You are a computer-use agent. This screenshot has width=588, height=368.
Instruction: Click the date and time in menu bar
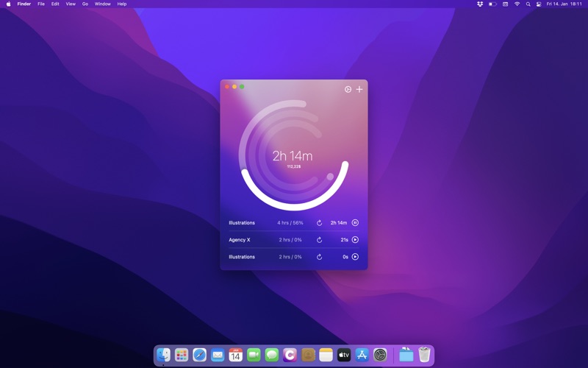pos(564,4)
